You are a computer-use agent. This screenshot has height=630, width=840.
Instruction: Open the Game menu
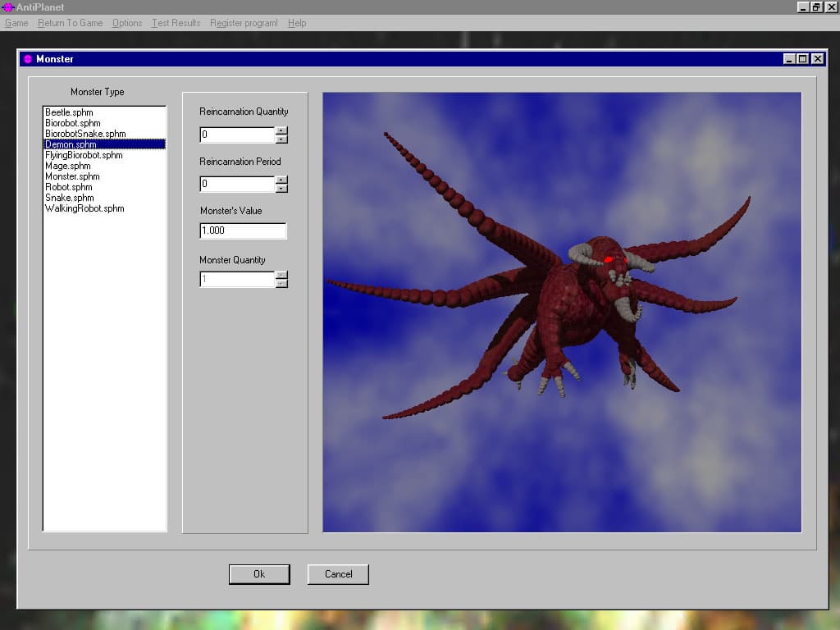tap(16, 23)
